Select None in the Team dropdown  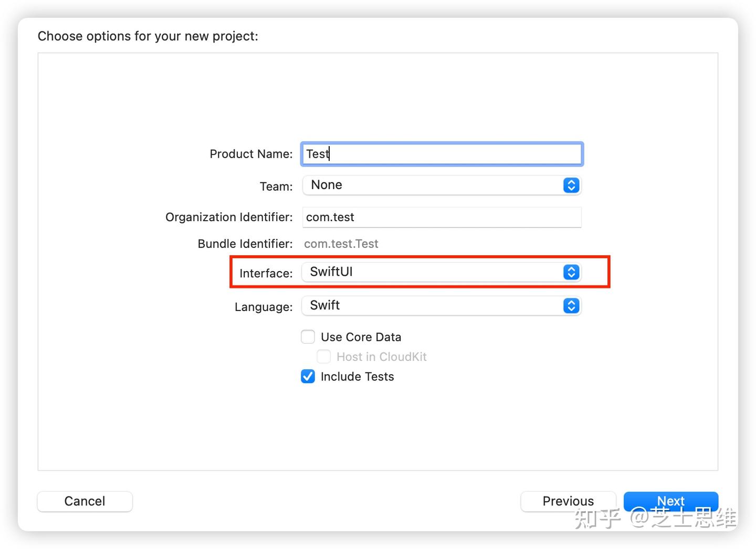click(327, 185)
